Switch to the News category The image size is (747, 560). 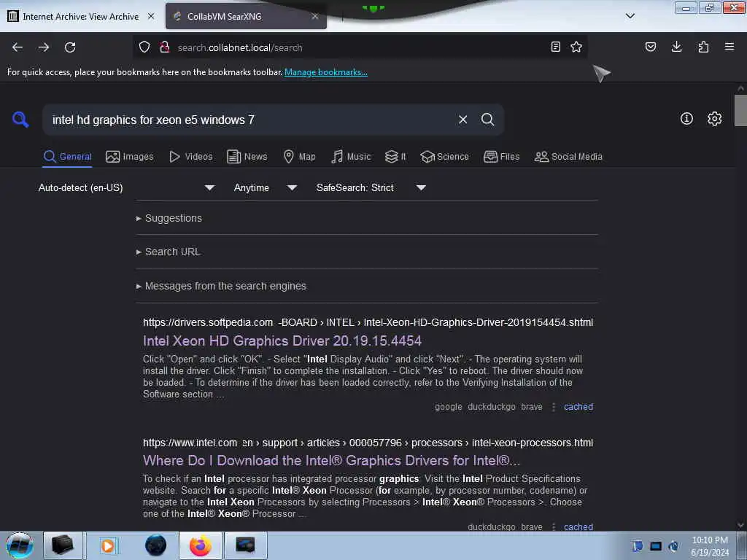point(247,157)
